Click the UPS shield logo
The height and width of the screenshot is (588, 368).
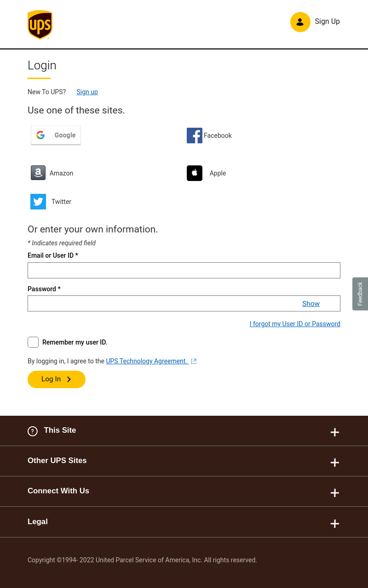click(x=40, y=25)
